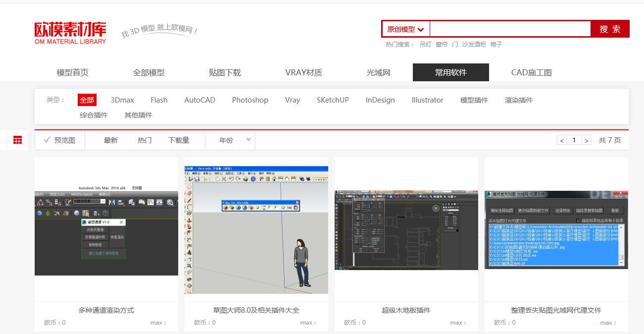The image size is (644, 334).
Task: Click the title 多种通道渲染方式
Action: [x=106, y=310]
